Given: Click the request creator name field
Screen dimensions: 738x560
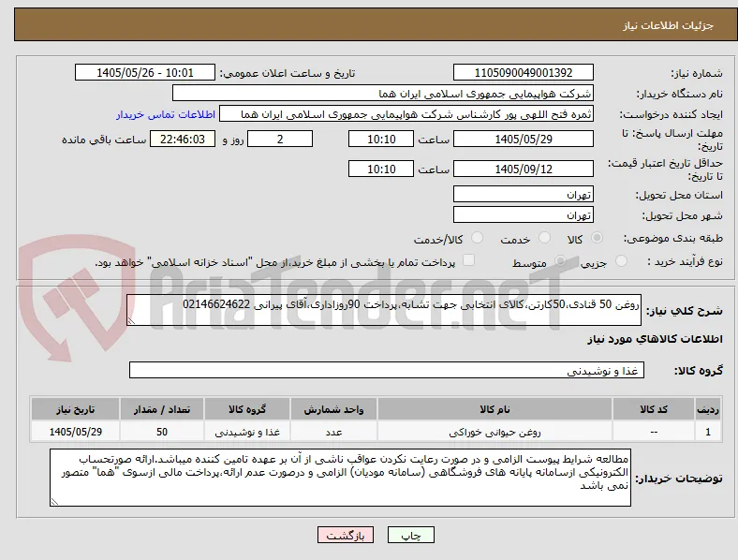Looking at the screenshot, I should pos(406,114).
